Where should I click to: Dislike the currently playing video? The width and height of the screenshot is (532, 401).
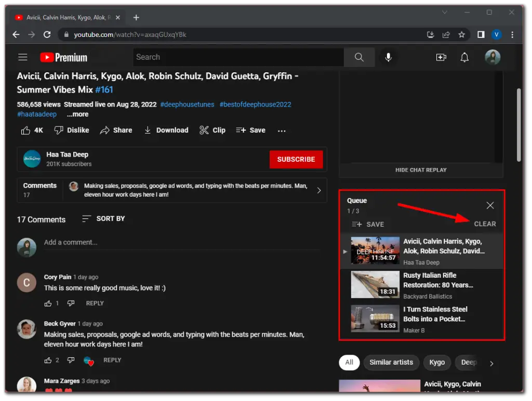point(71,130)
